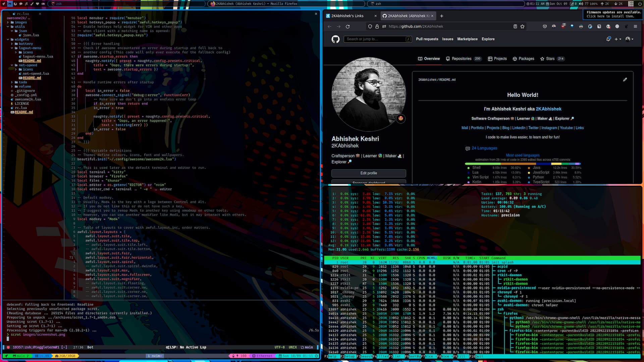
Task: Click the 'Edit profile' button on GitHub
Action: click(x=368, y=173)
